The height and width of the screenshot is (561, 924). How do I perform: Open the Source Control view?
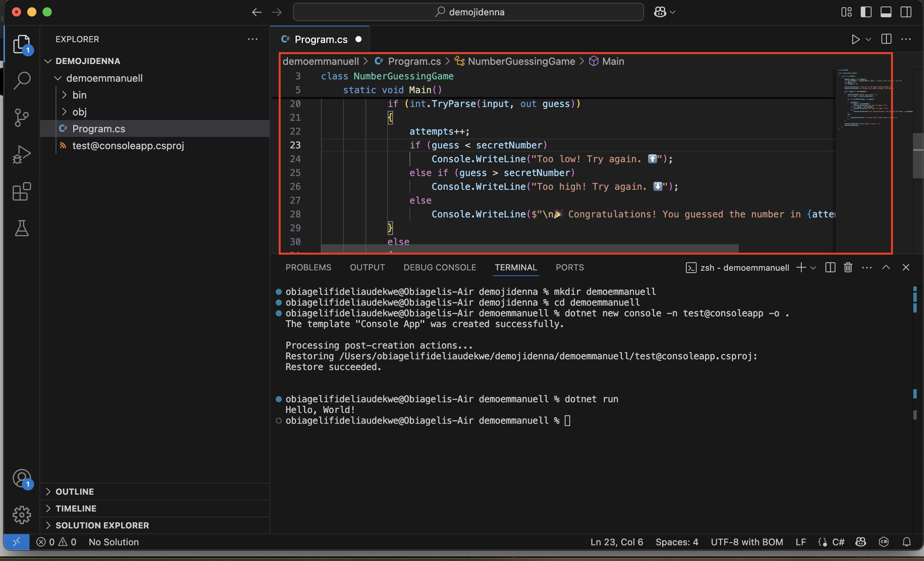point(22,117)
